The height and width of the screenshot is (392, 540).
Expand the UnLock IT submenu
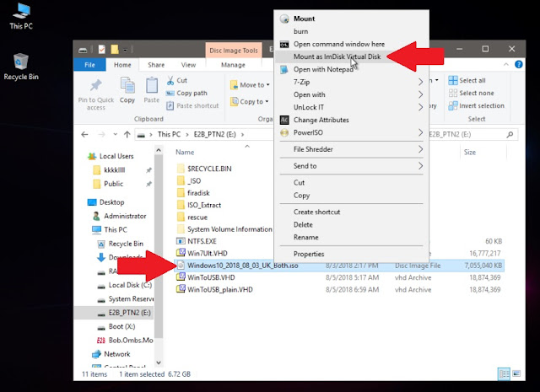click(351, 107)
